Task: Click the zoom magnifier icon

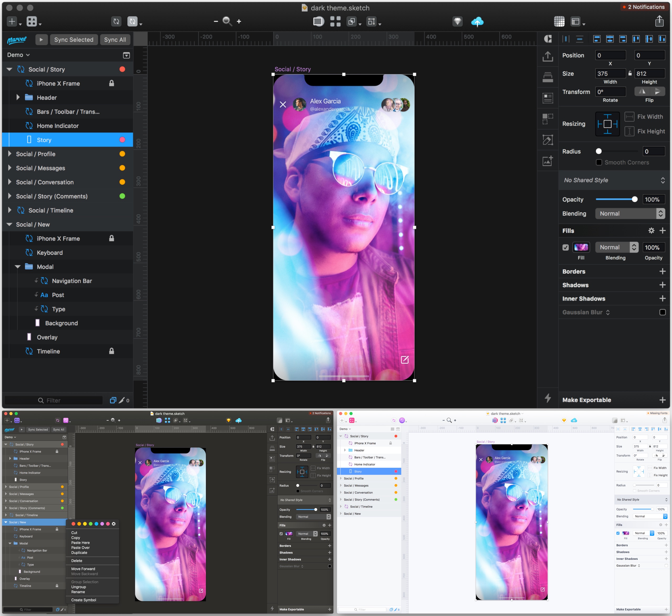Action: pyautogui.click(x=227, y=21)
